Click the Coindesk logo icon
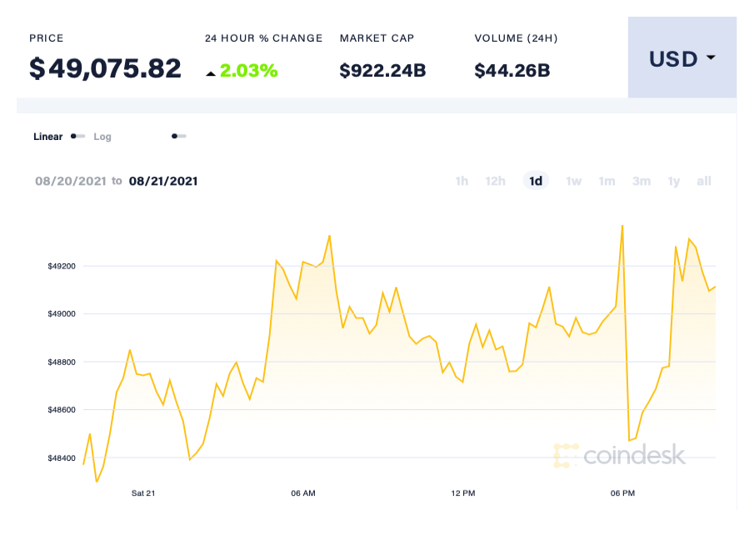The width and height of the screenshot is (754, 560). (566, 456)
